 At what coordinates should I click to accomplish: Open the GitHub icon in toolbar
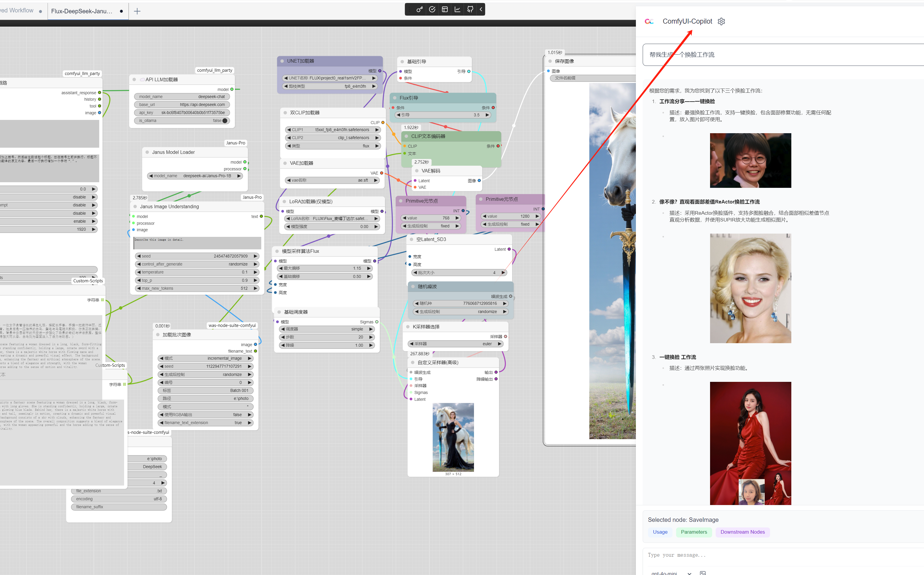tap(470, 9)
